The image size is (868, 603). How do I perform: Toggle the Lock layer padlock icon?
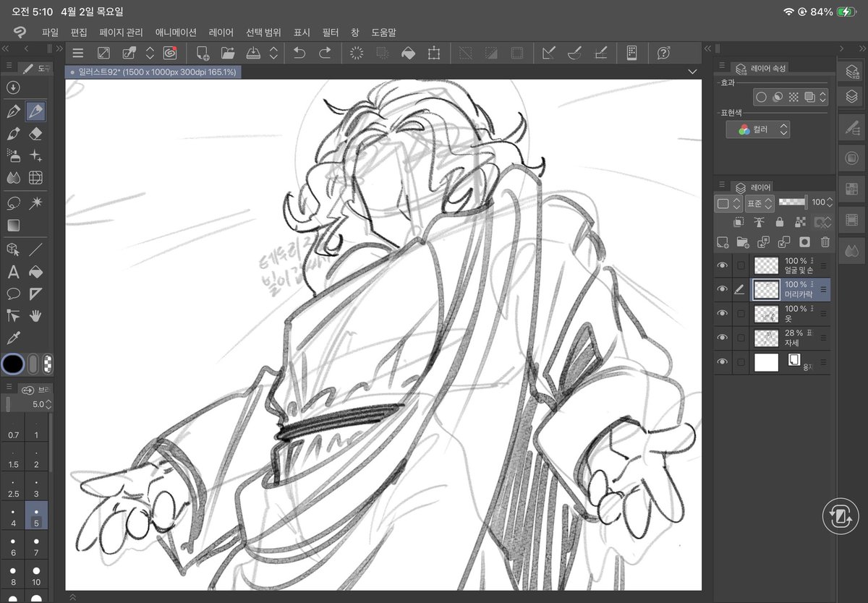tap(779, 222)
